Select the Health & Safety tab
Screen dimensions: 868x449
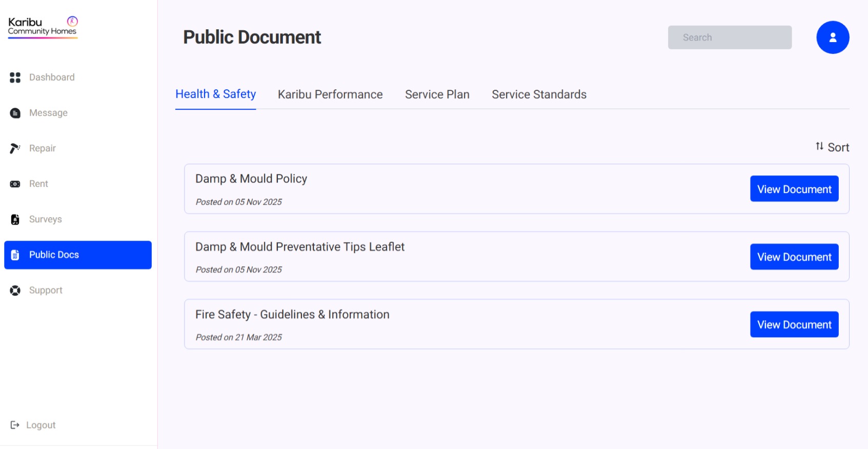(215, 94)
